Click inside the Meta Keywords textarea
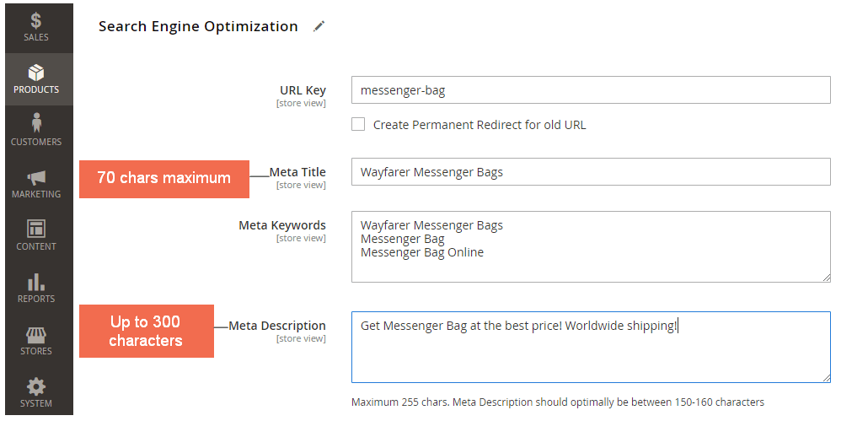 point(590,246)
